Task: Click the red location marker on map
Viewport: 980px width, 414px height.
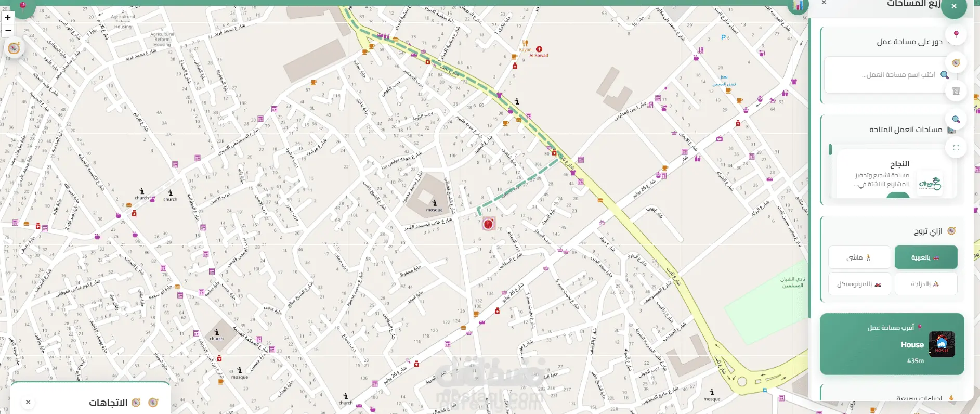Action: click(x=488, y=224)
